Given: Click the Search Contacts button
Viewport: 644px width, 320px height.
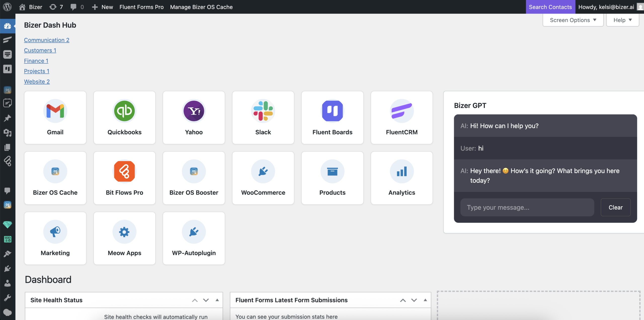Looking at the screenshot, I should pos(550,7).
